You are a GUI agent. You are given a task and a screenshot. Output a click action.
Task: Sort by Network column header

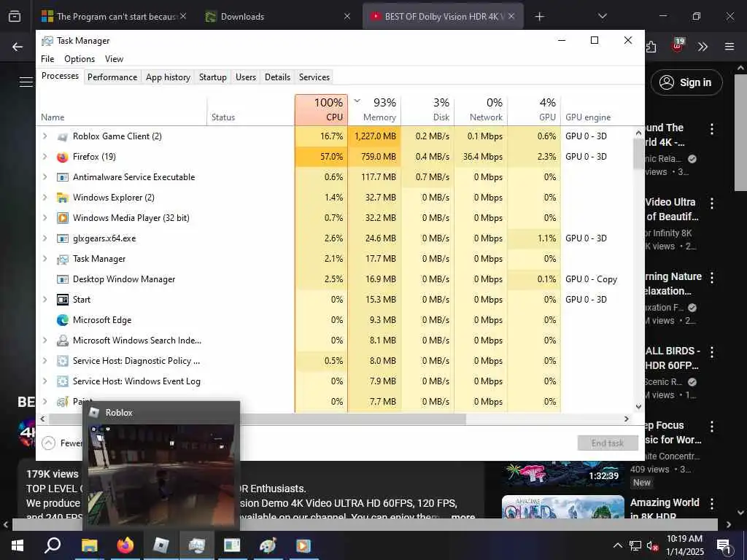[481, 109]
